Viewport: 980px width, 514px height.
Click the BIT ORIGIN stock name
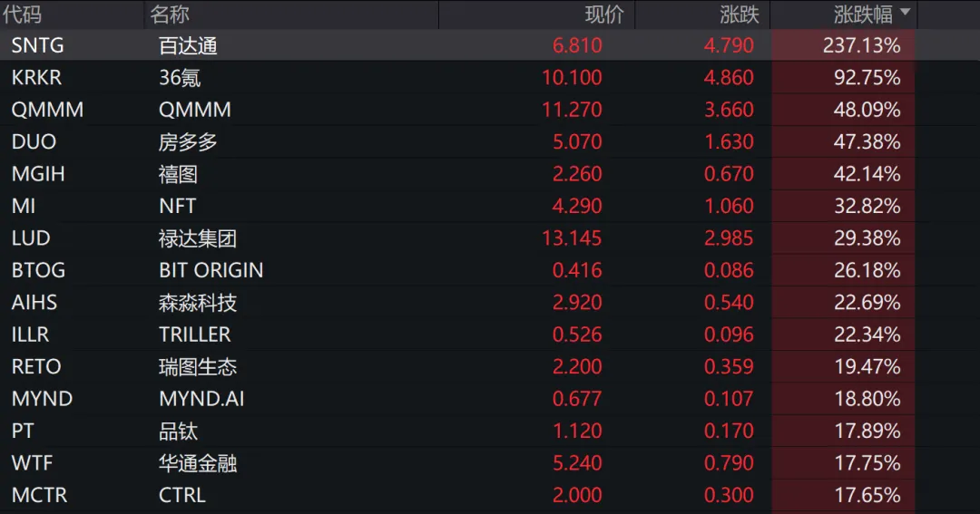coord(211,270)
